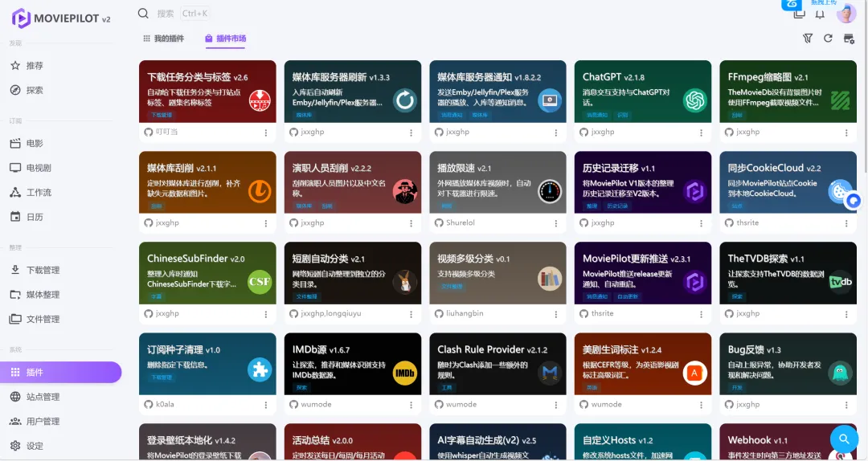Screen dimensions: 868x461
Task: Click the 媒体库刮削 plugin icon
Action: [260, 191]
